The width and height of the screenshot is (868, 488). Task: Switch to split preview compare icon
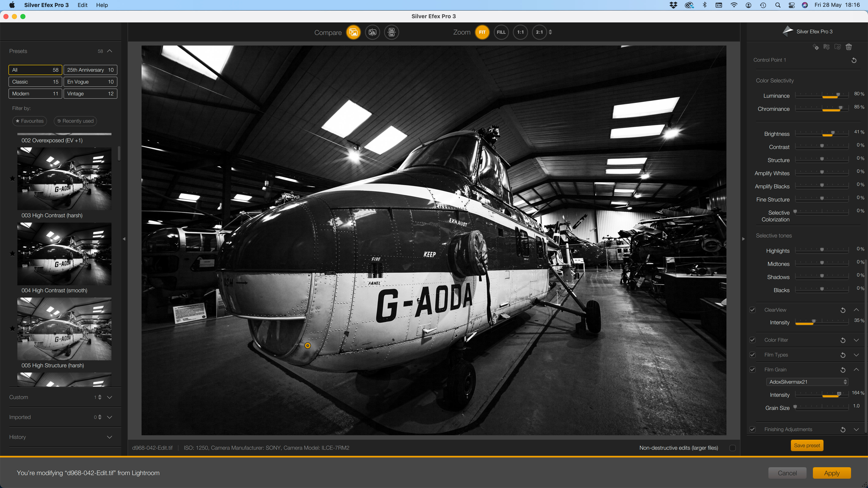[372, 32]
